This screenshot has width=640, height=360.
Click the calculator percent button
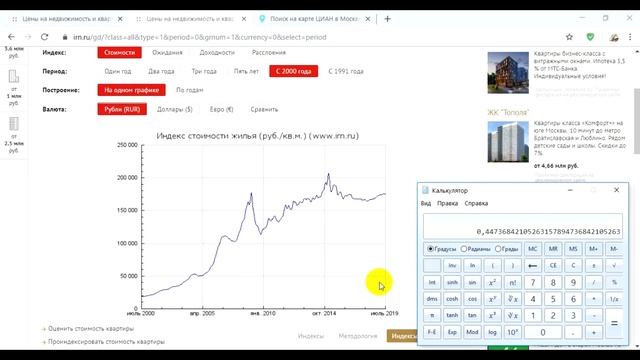(614, 282)
